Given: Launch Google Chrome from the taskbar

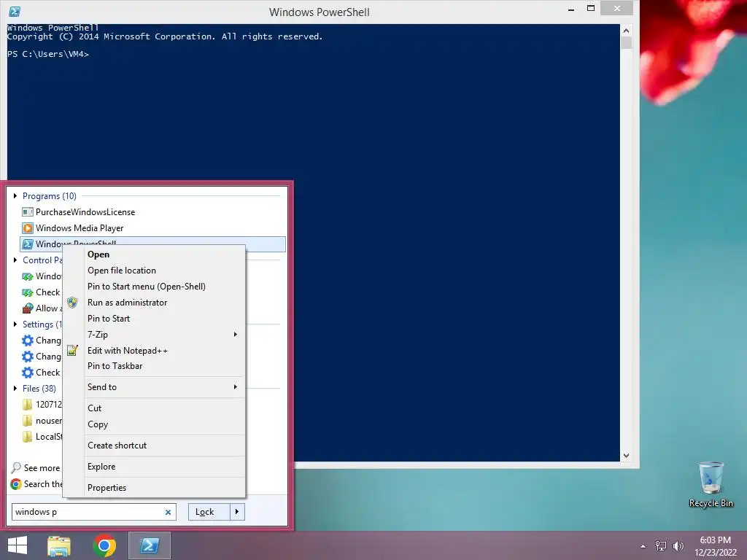Looking at the screenshot, I should click(x=104, y=545).
